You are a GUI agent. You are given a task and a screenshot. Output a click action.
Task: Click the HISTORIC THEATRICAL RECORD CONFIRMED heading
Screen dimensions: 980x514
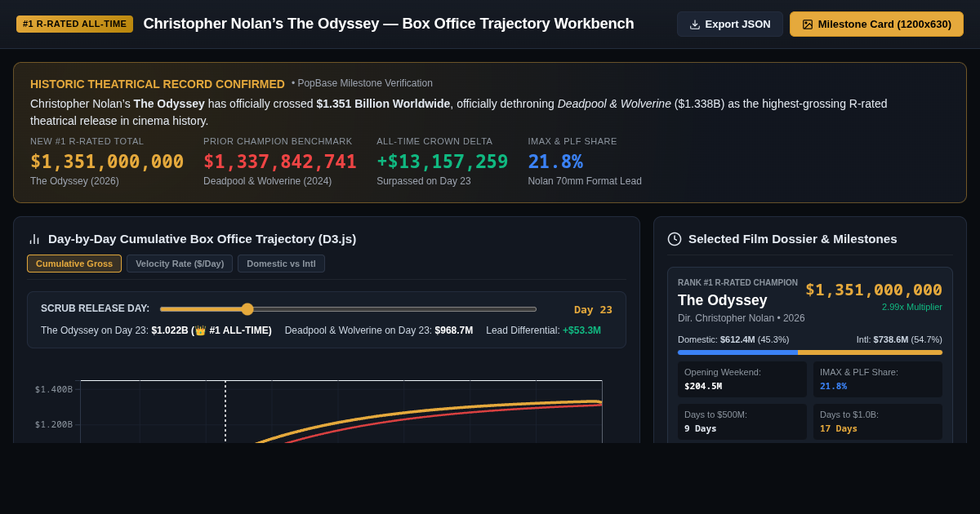158,84
